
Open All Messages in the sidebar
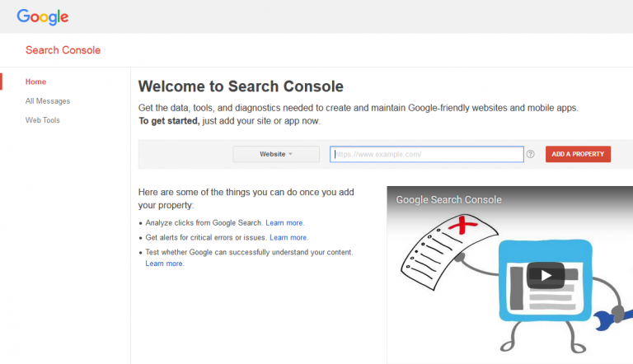[x=48, y=101]
